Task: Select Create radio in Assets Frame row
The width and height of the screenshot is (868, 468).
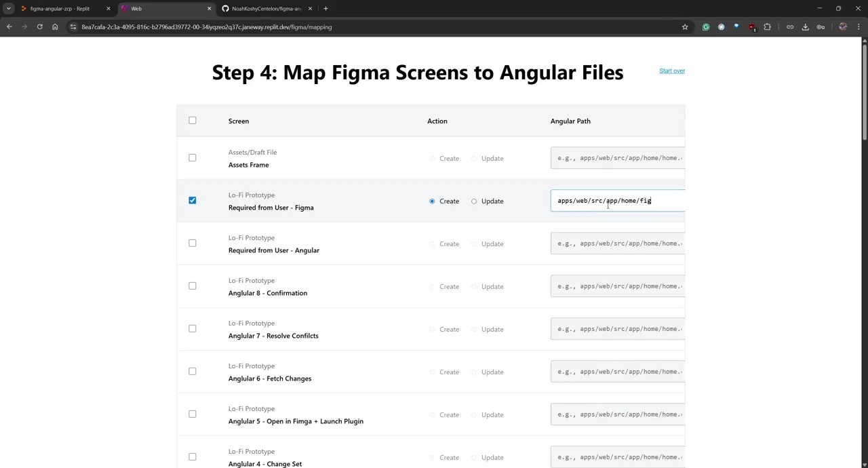Action: tap(432, 159)
